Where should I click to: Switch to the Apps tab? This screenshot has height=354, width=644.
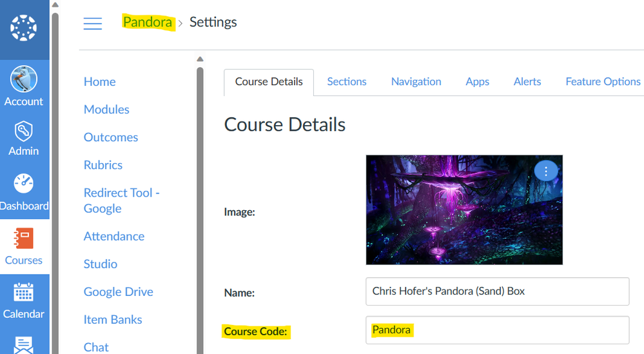click(477, 82)
